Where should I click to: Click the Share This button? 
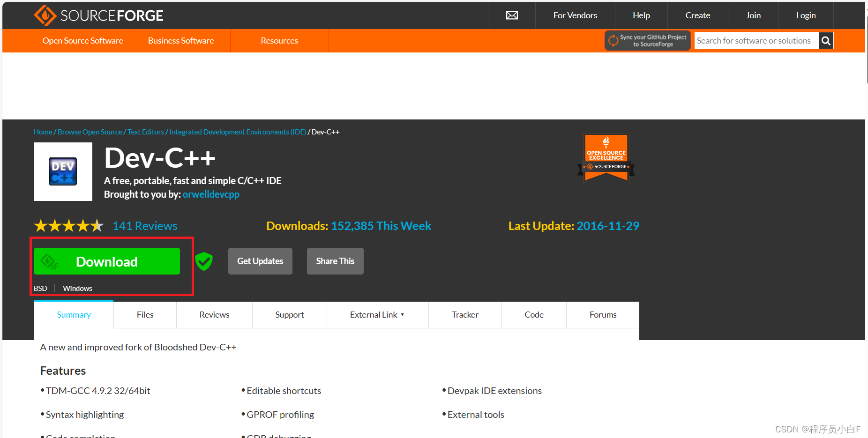335,261
